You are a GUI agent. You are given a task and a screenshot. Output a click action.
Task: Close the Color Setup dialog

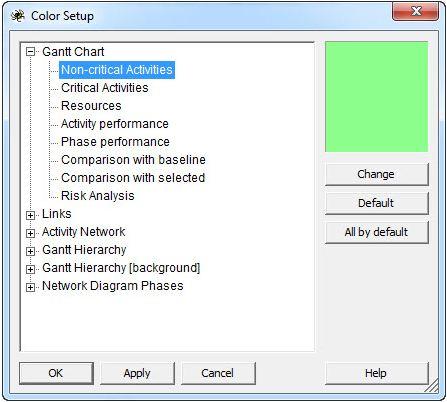click(x=415, y=12)
